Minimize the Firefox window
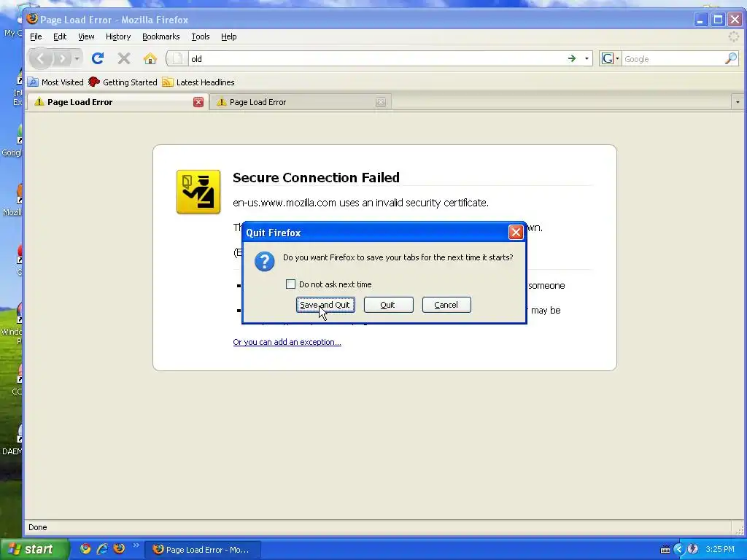 pyautogui.click(x=700, y=20)
